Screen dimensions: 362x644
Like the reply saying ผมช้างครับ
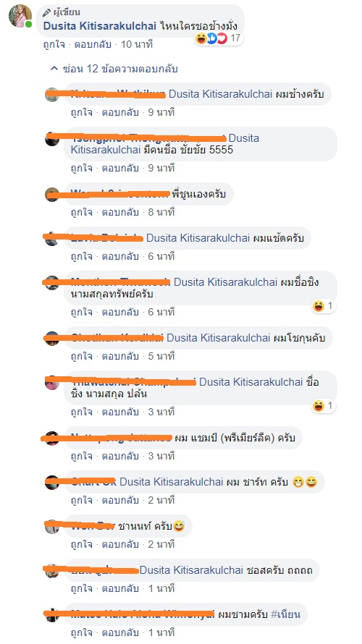[81, 113]
